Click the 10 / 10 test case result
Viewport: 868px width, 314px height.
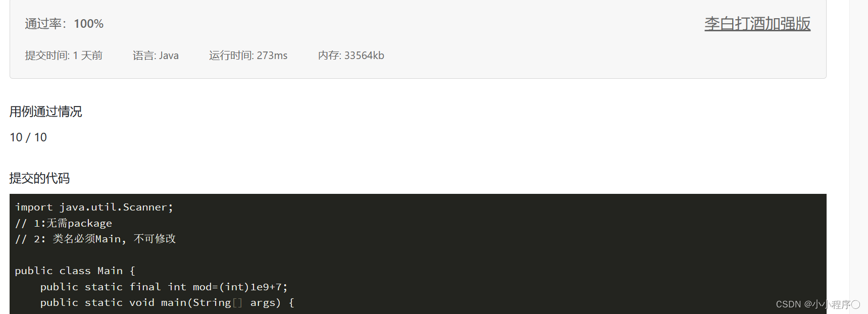[x=28, y=137]
